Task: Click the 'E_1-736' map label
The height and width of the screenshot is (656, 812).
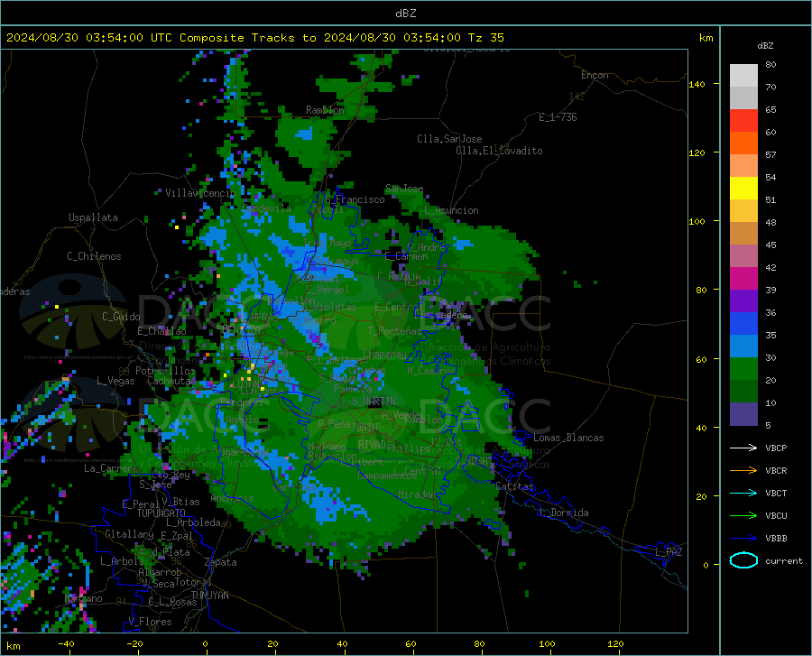Action: tap(558, 117)
